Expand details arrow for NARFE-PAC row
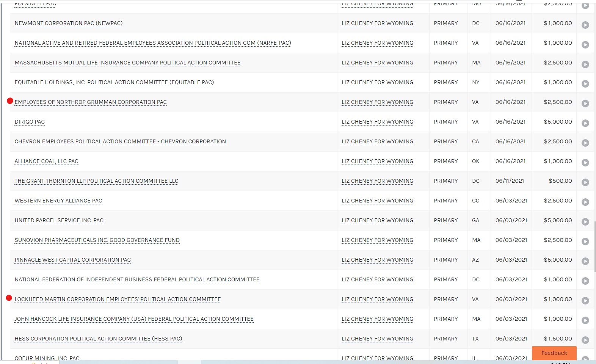 tap(585, 45)
